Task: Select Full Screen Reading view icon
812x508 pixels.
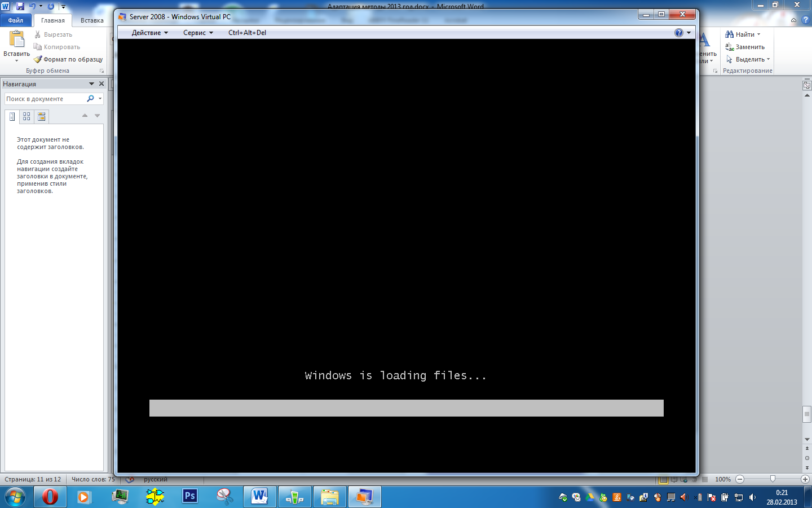Action: point(674,480)
